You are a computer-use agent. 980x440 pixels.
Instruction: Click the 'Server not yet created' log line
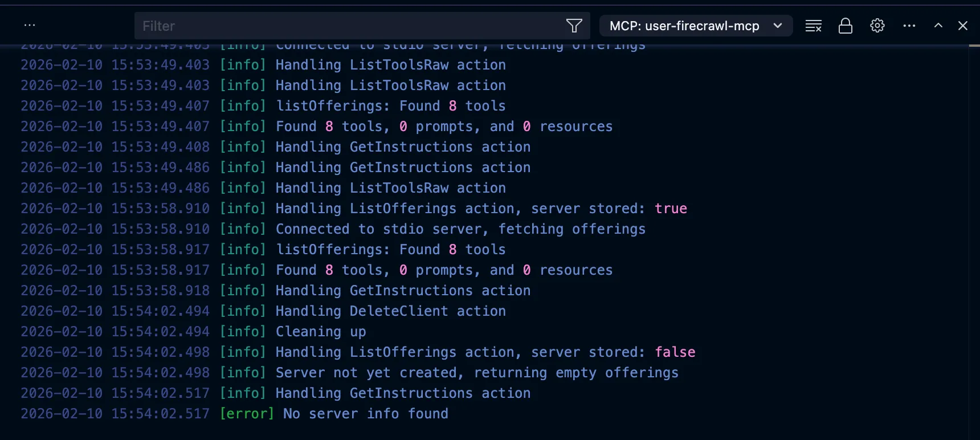(477, 373)
